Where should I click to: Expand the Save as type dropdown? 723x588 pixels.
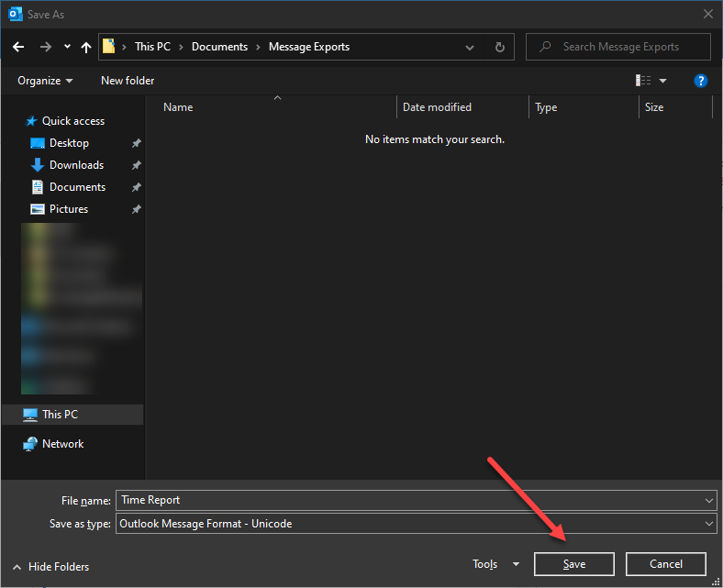(709, 524)
